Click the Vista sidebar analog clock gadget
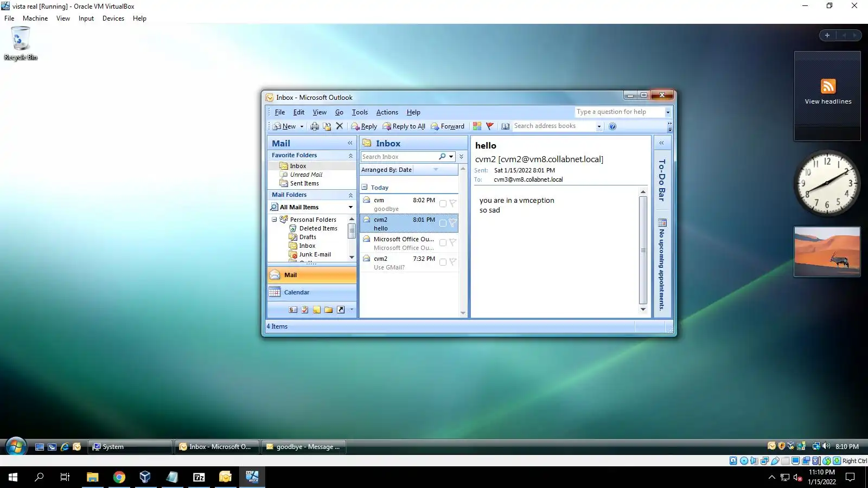Image resolution: width=868 pixels, height=488 pixels. [827, 183]
